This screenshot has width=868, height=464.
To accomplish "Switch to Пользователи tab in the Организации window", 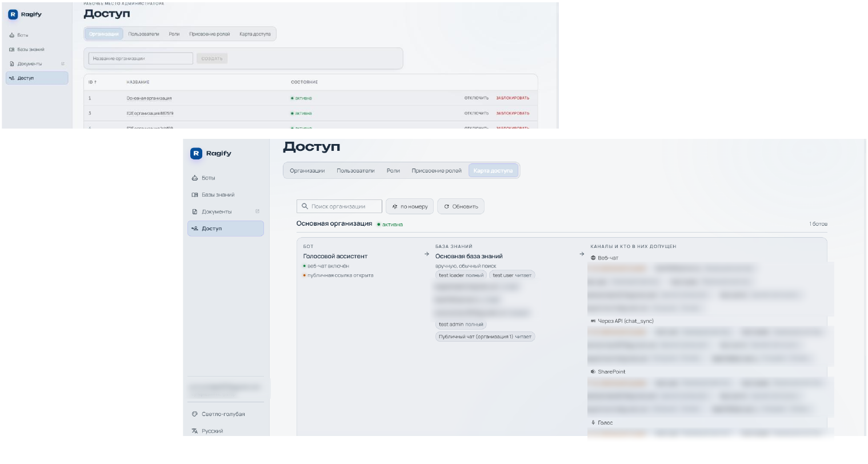I will [143, 34].
